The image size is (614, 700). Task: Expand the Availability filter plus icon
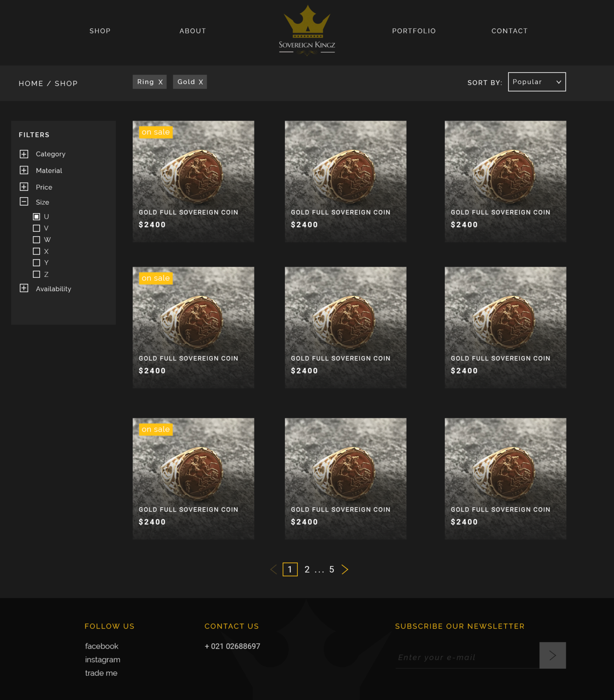[24, 288]
